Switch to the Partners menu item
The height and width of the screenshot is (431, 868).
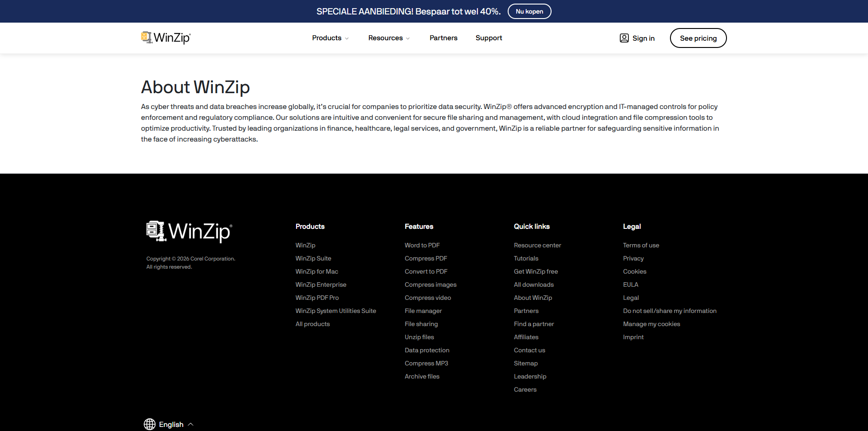[443, 38]
